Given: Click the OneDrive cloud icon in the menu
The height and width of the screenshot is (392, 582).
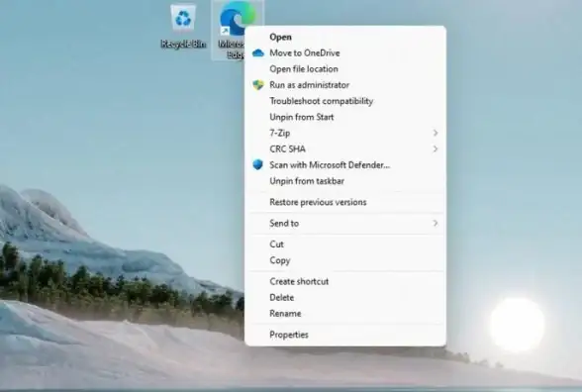Looking at the screenshot, I should 258,53.
